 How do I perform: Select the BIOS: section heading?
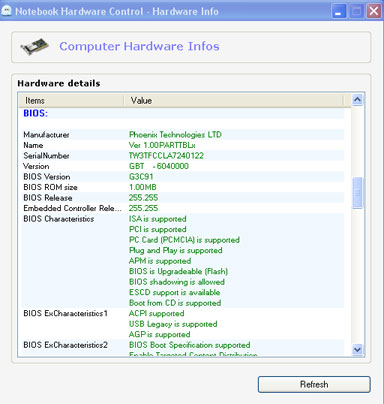coord(35,113)
